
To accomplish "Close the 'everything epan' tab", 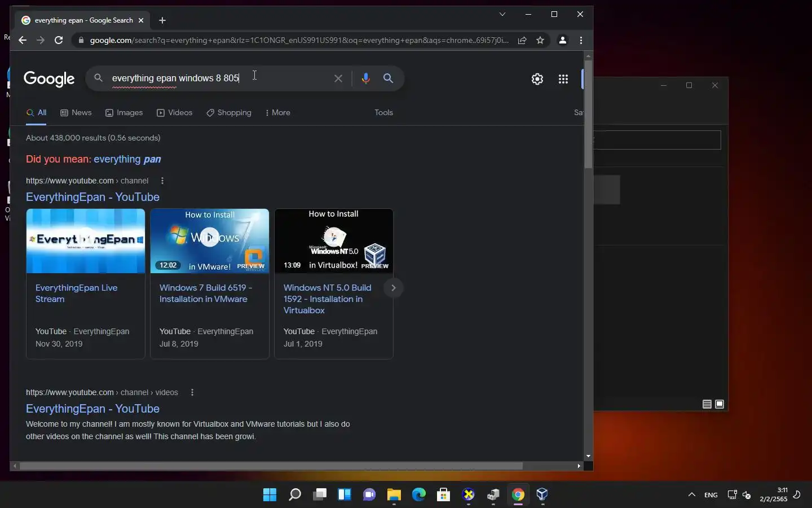I will coord(141,20).
